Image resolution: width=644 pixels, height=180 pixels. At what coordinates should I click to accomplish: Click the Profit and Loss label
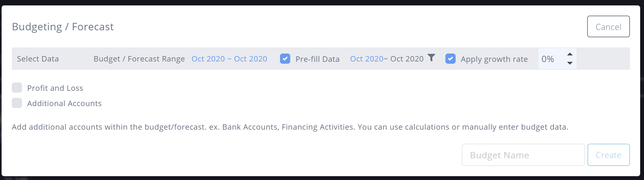point(55,88)
